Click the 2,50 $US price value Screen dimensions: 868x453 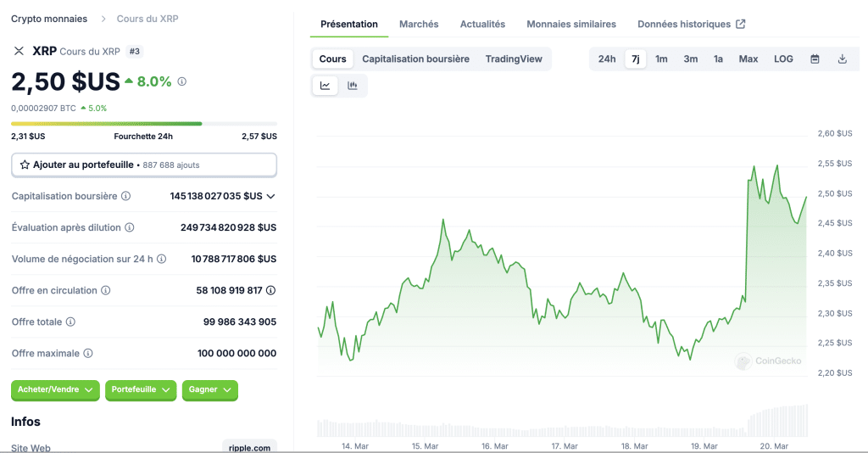[65, 82]
